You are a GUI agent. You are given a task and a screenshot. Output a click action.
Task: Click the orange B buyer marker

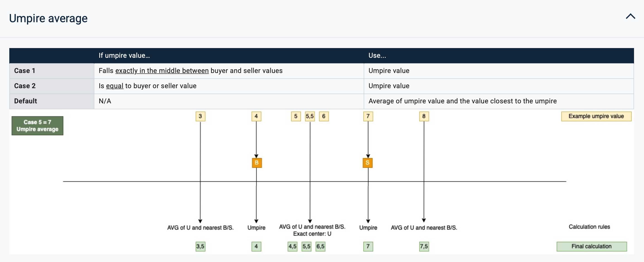(256, 163)
